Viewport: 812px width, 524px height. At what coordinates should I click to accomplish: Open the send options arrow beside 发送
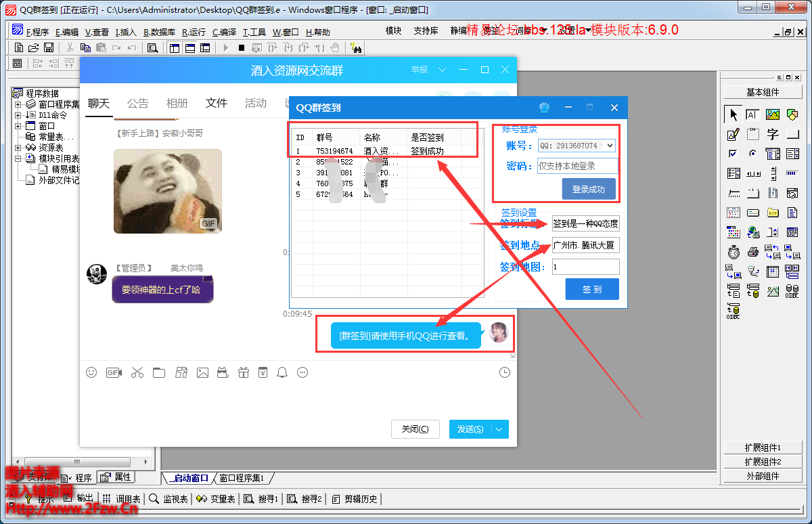point(499,429)
